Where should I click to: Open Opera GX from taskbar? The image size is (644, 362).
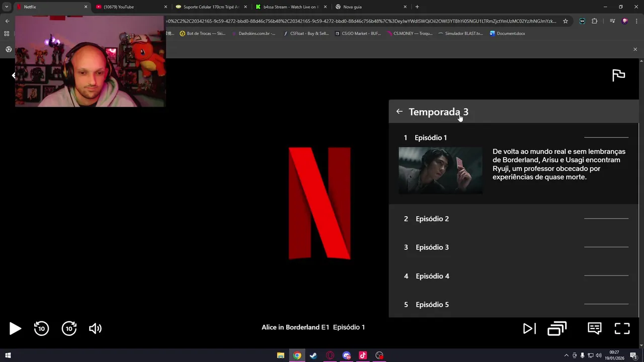pos(330,355)
